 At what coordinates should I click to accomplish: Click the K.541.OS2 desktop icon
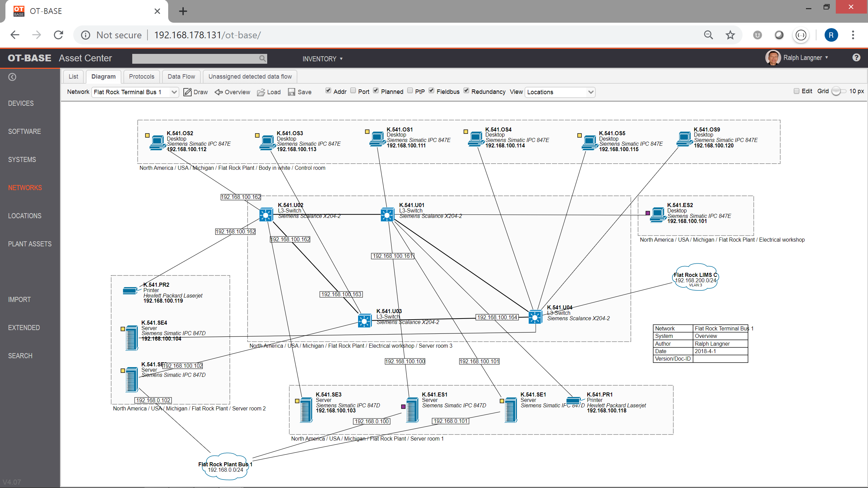pyautogui.click(x=158, y=142)
